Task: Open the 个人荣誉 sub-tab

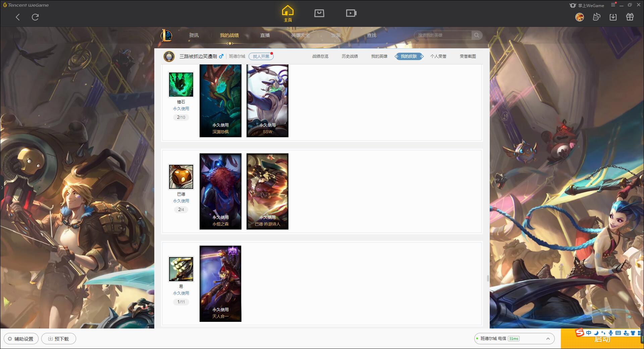Action: point(438,56)
